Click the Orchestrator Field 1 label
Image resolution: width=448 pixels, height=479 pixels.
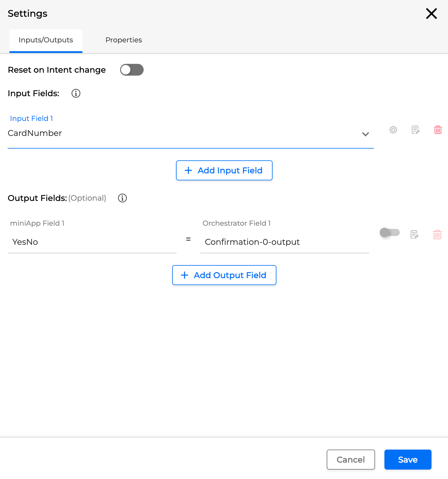tap(237, 223)
